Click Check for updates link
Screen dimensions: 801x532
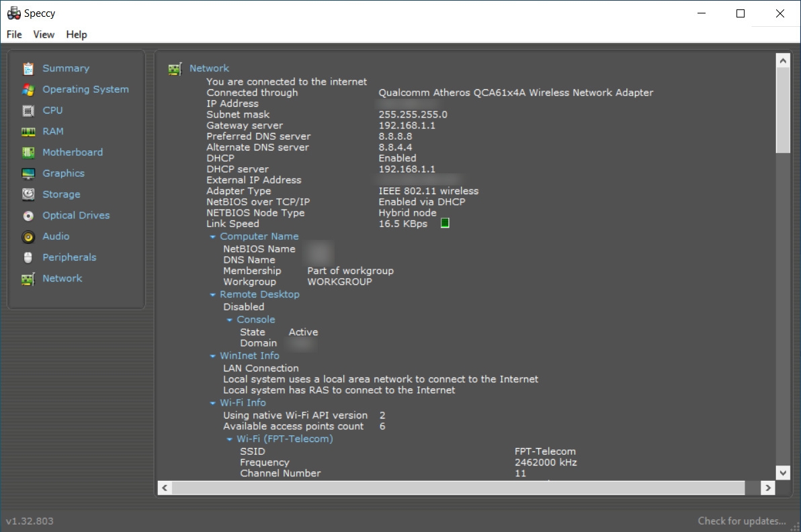pos(742,521)
